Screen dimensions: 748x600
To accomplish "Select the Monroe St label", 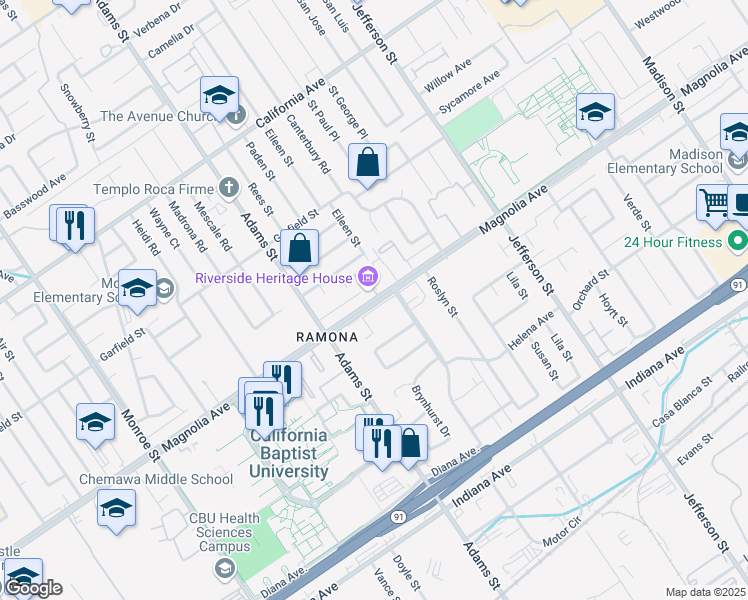I will coord(140,435).
